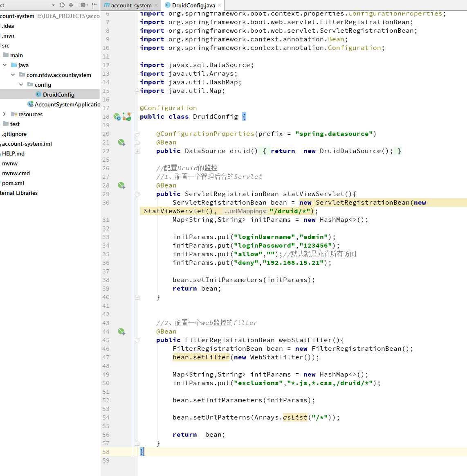This screenshot has height=476, width=467.
Task: Click the Spring bean gutter icon on line 21
Action: 121,142
